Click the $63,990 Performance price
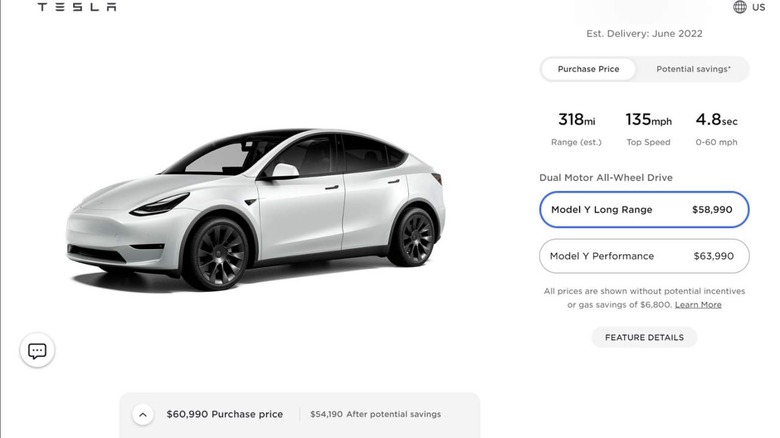 [x=713, y=256]
